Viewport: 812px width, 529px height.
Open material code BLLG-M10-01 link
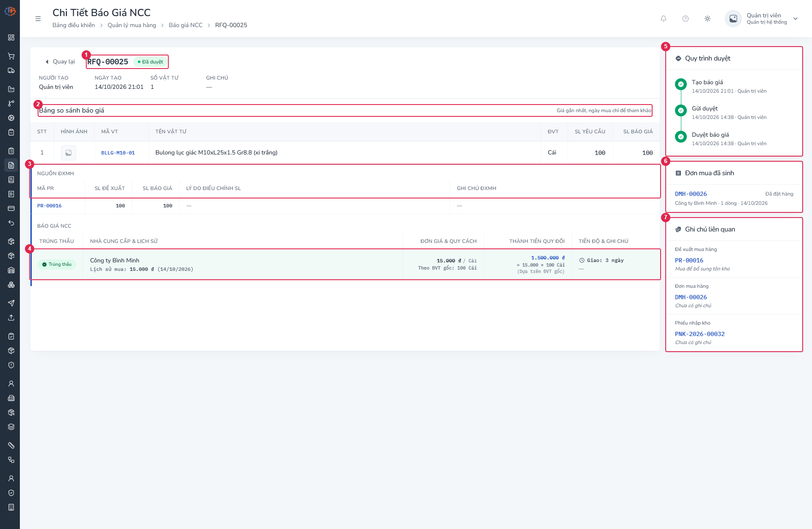point(118,153)
